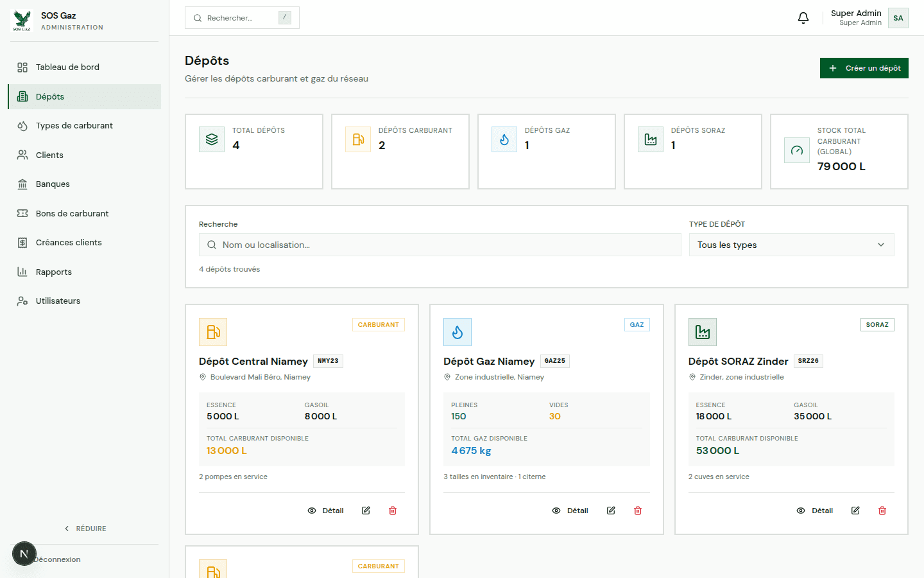Click the flame icon on Dépôt Gaz Niamey card
The height and width of the screenshot is (578, 924).
458,332
